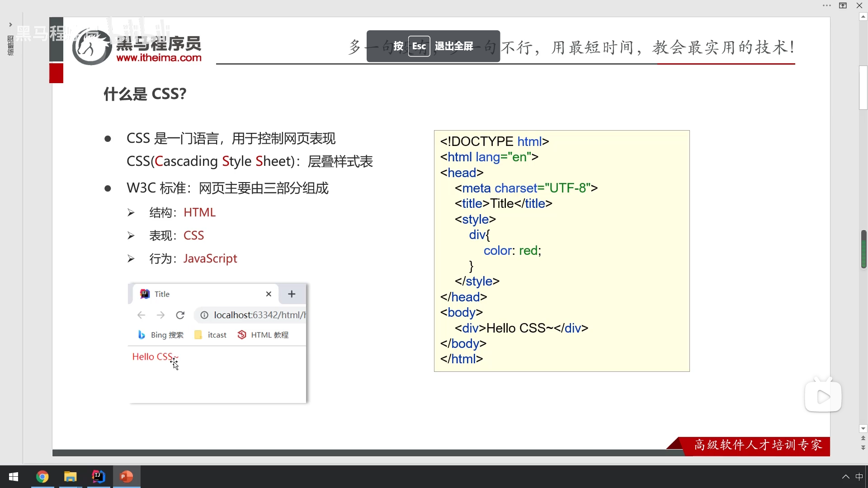Expand the system tray hidden icons chevron
This screenshot has height=488, width=868.
click(x=845, y=477)
